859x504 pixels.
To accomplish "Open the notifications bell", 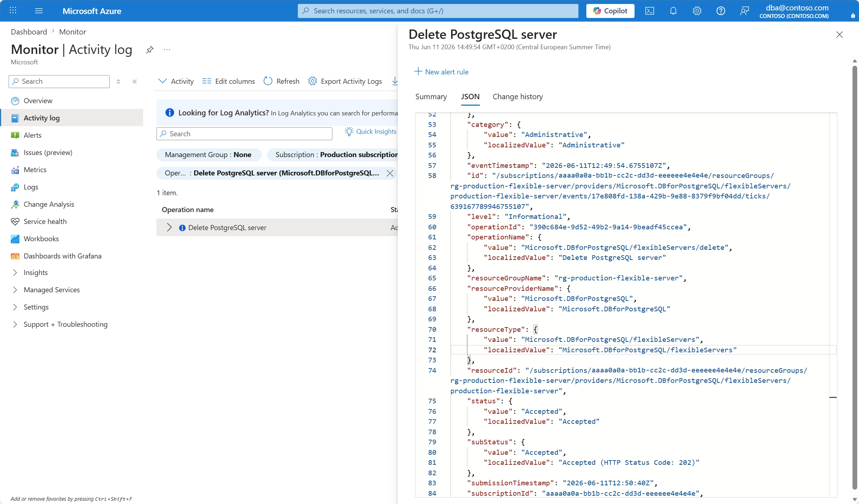I will pyautogui.click(x=673, y=11).
